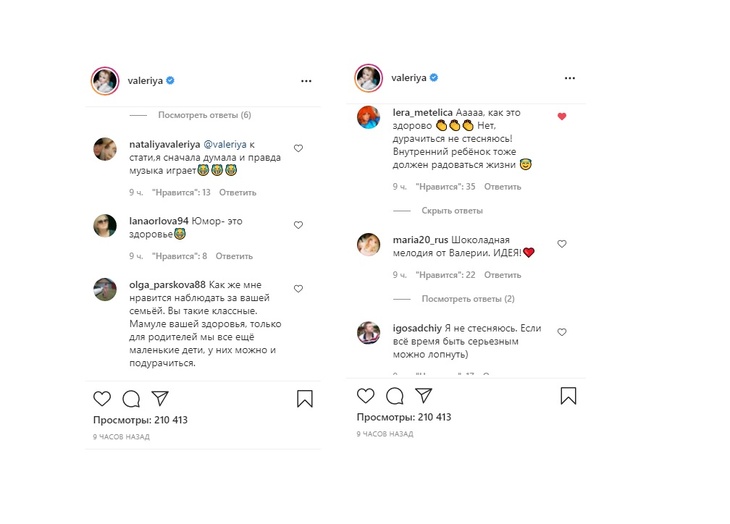The width and height of the screenshot is (730, 524).
Task: Like the right post with heart icon
Action: tap(366, 396)
